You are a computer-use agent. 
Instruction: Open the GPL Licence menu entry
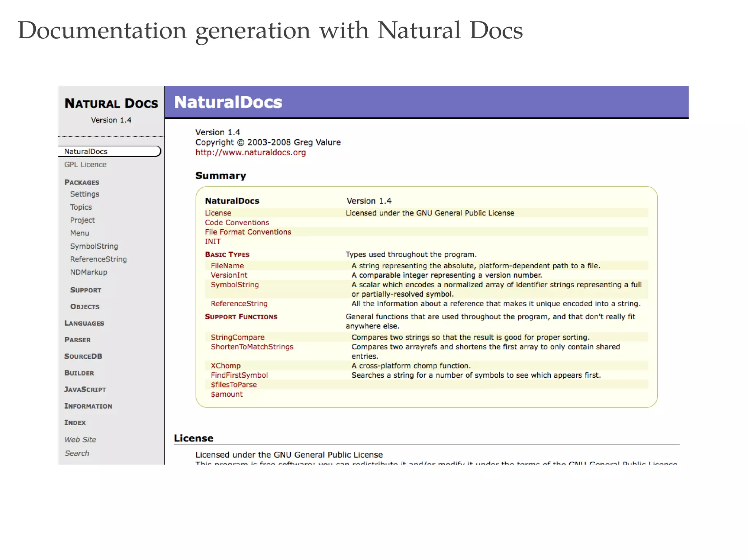[85, 164]
